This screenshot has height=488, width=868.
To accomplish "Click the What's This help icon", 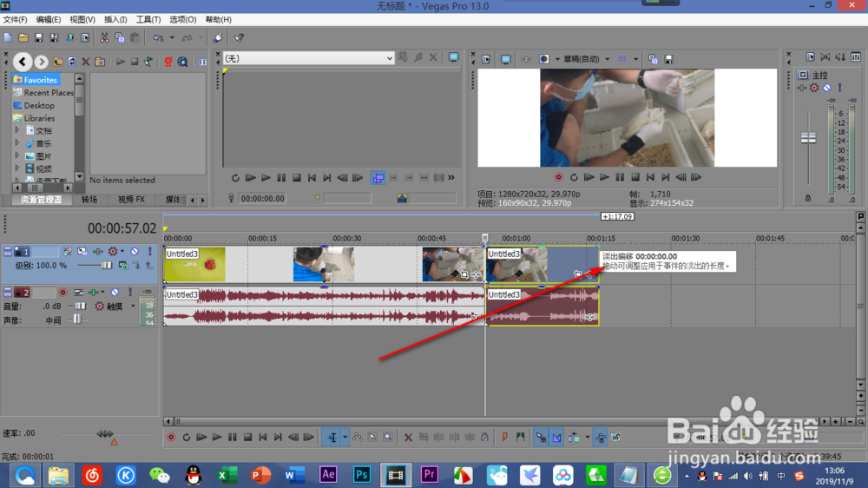I will [x=239, y=37].
